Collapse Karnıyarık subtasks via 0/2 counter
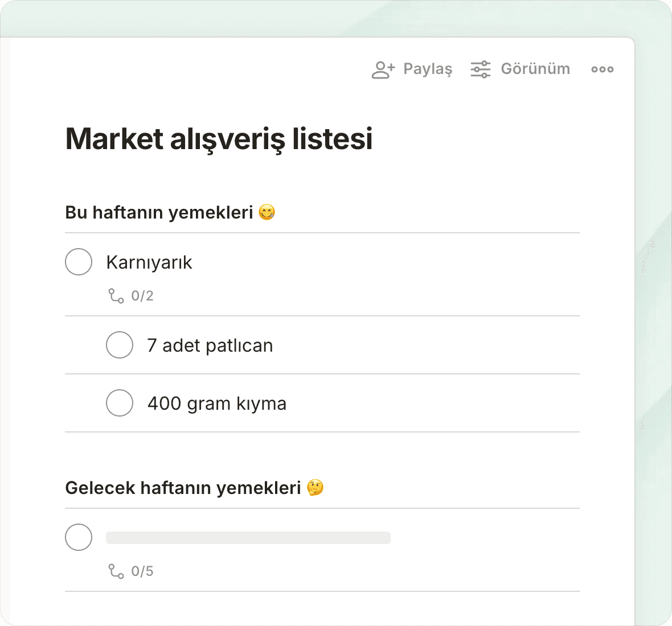 [x=142, y=296]
